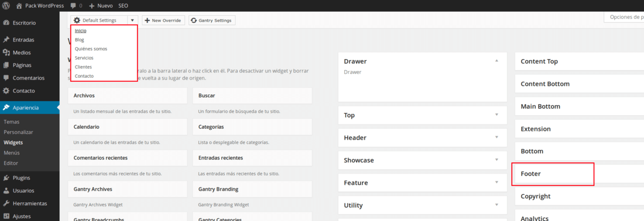
Task: Select the Calendario widget
Action: click(x=127, y=127)
